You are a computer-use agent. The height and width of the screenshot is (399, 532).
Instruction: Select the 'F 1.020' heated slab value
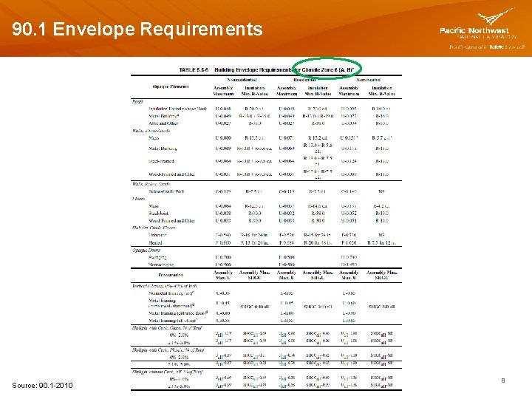click(349, 243)
